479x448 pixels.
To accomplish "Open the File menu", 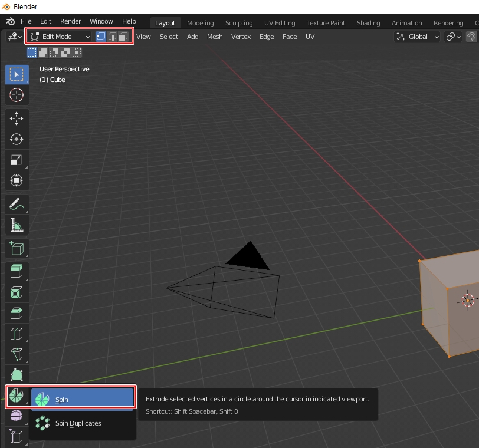I will [x=26, y=21].
